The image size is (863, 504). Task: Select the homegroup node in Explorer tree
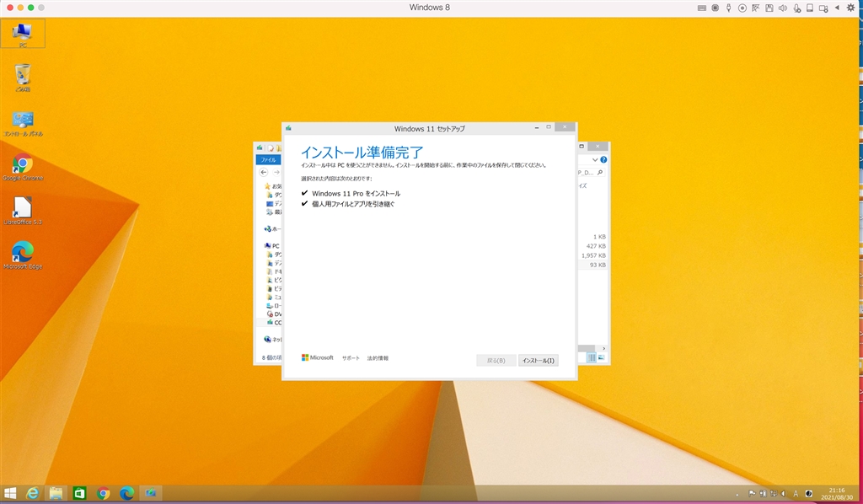point(272,229)
